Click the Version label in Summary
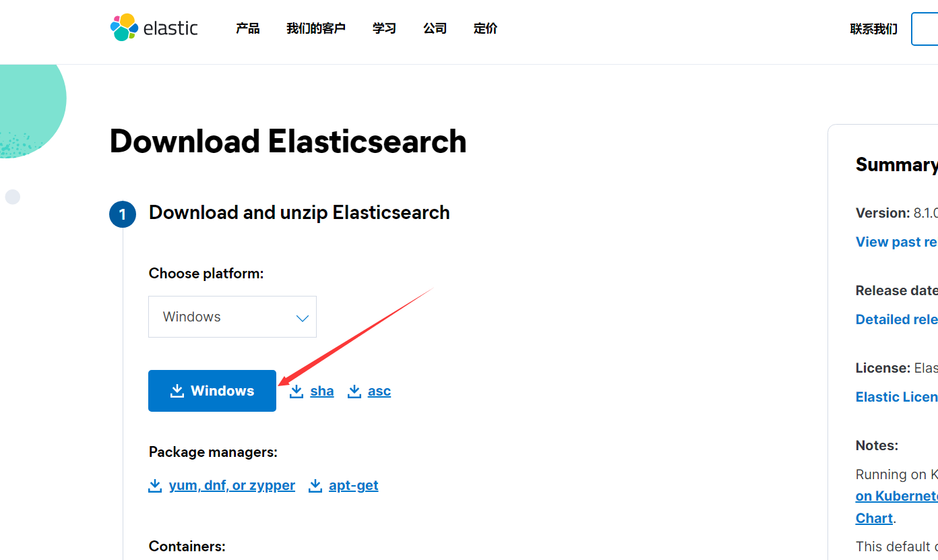The width and height of the screenshot is (938, 560). [883, 213]
